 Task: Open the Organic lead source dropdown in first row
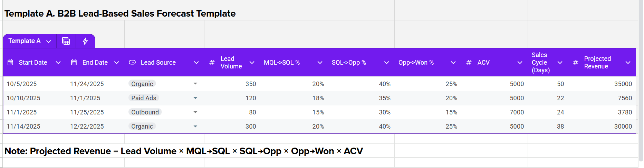[x=195, y=84]
